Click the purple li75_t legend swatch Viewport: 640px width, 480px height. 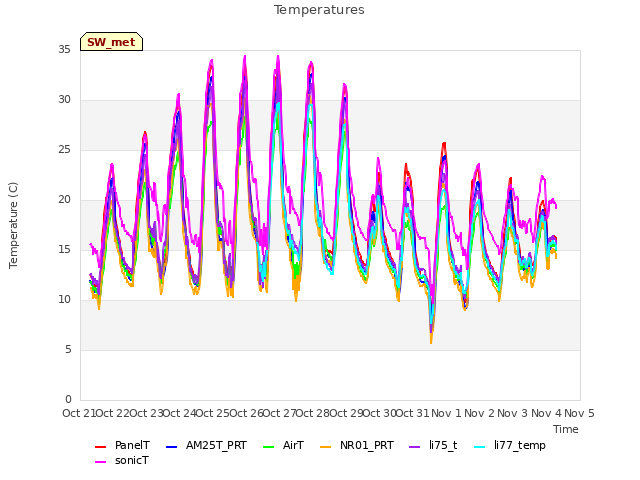click(414, 447)
